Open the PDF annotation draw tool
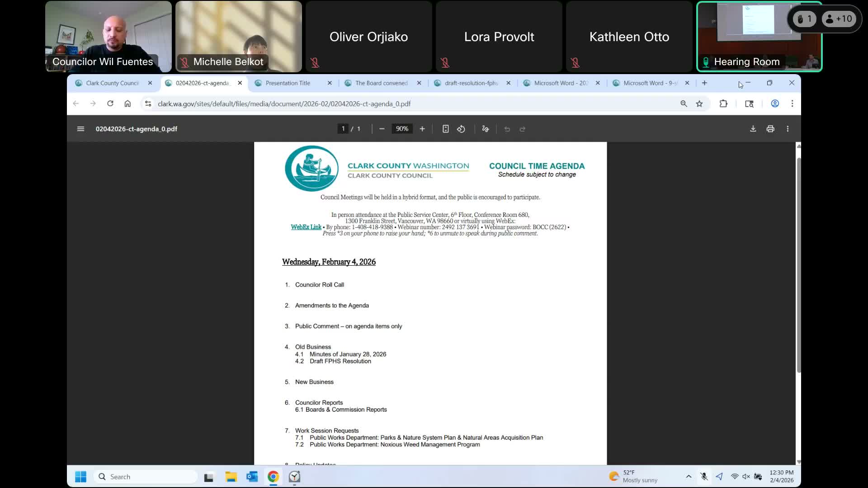Image resolution: width=868 pixels, height=488 pixels. pyautogui.click(x=486, y=129)
